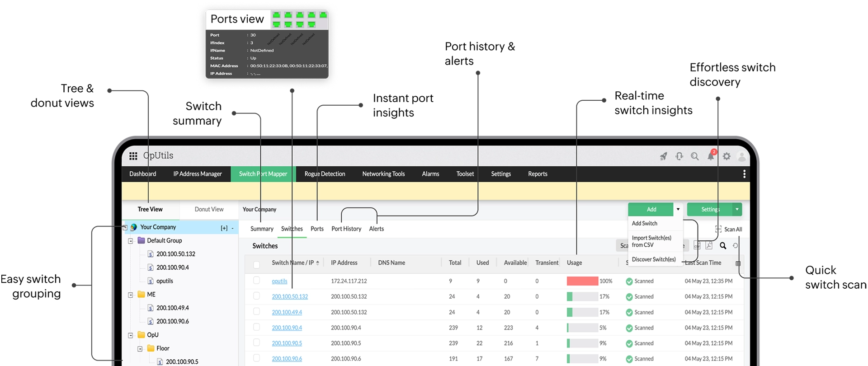Screen dimensions: 868x366
Task: Click the Alerts sub-tab
Action: tap(376, 229)
